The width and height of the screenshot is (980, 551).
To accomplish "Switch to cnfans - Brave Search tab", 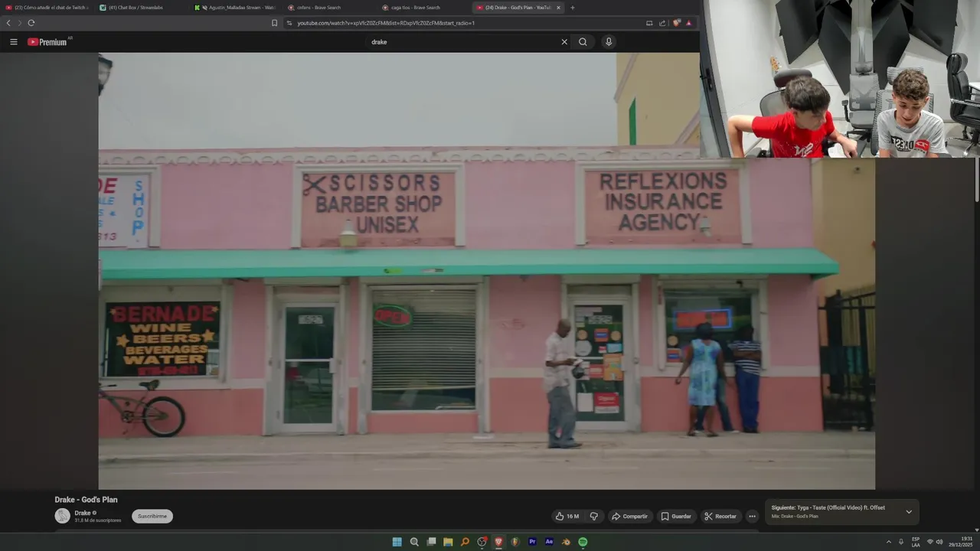I will pyautogui.click(x=328, y=8).
